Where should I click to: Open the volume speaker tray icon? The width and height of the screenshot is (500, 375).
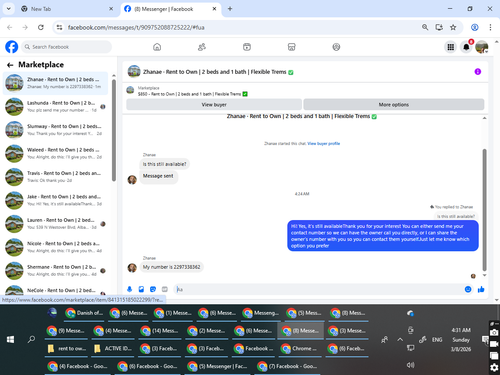click(x=410, y=365)
